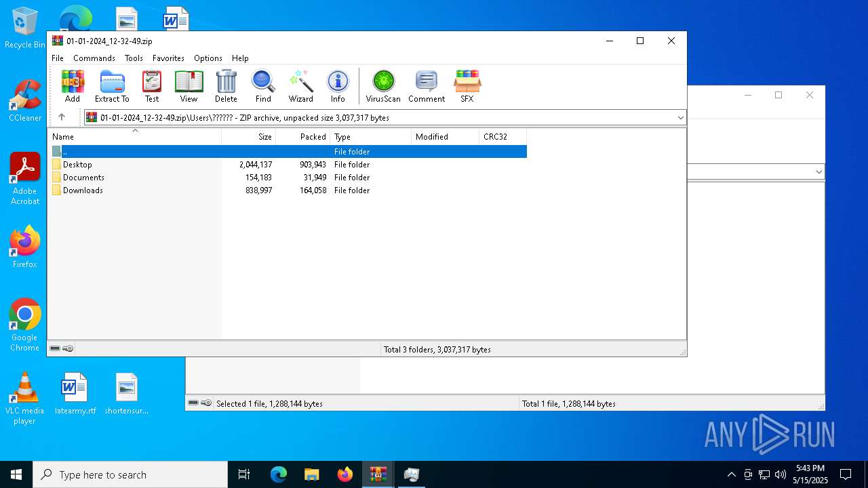The width and height of the screenshot is (868, 488).
Task: Sort by the Name column header
Action: (134, 136)
